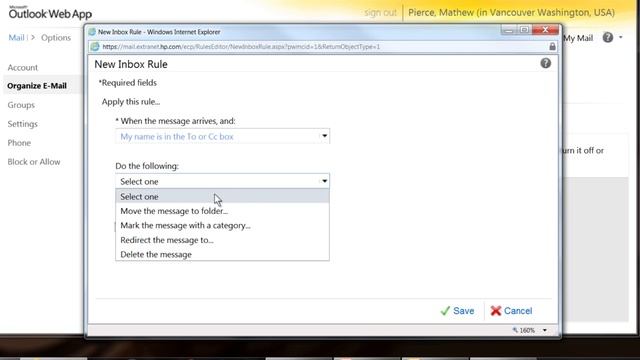This screenshot has width=640, height=360.
Task: Click the sign out link
Action: point(380,13)
